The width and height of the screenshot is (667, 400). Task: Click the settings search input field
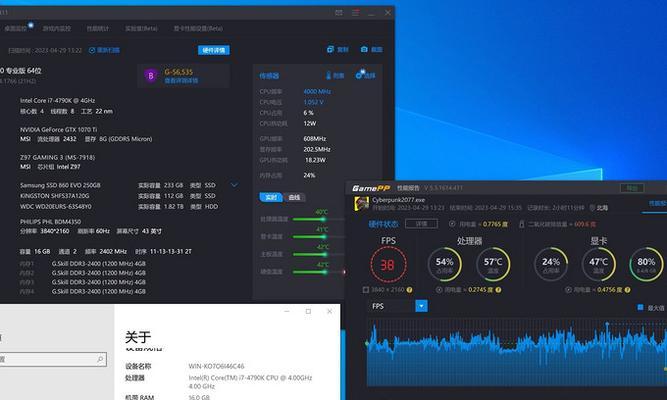(x=53, y=360)
